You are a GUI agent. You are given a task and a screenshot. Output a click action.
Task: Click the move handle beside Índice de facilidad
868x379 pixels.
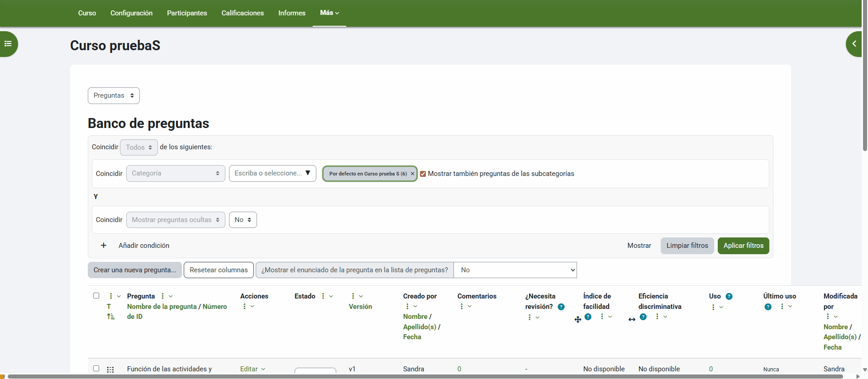pyautogui.click(x=578, y=320)
